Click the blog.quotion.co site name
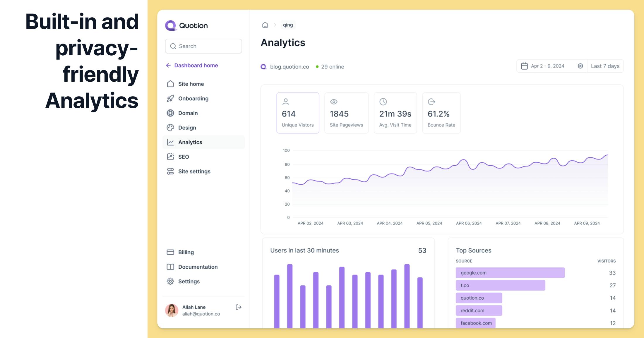 click(x=290, y=67)
